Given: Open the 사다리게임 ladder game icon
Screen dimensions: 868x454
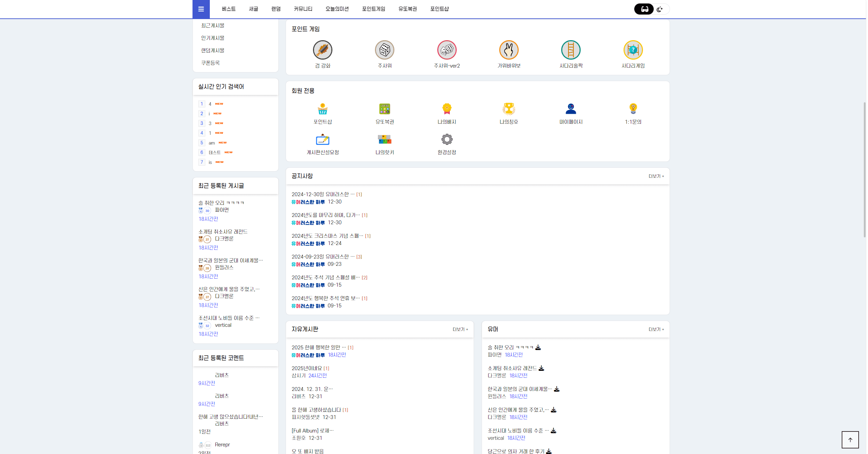Looking at the screenshot, I should pyautogui.click(x=633, y=50).
